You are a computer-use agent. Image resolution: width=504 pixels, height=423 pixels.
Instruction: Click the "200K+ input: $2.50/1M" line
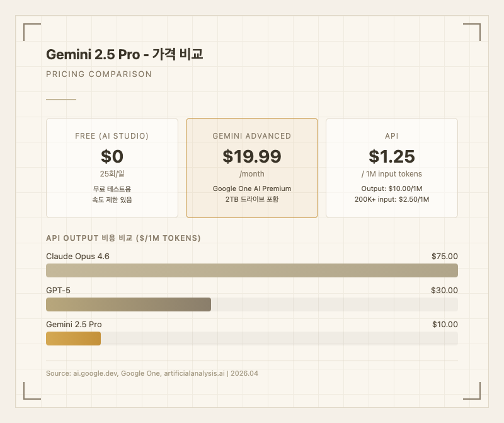click(392, 199)
